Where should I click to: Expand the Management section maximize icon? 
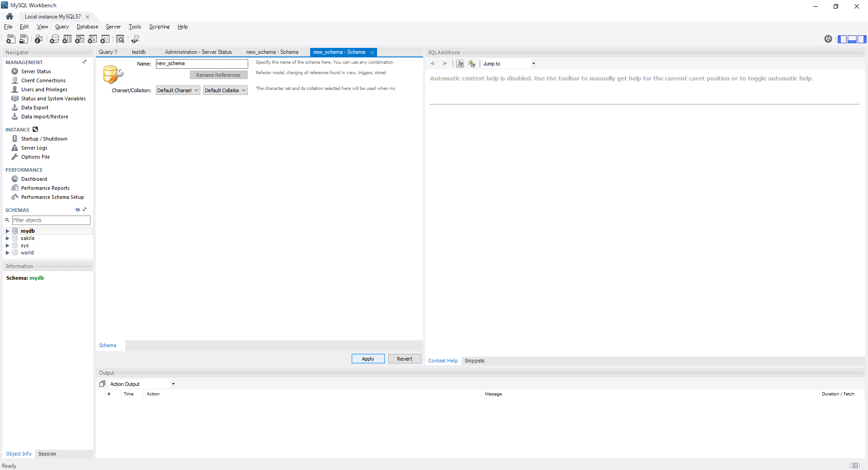[x=85, y=62]
